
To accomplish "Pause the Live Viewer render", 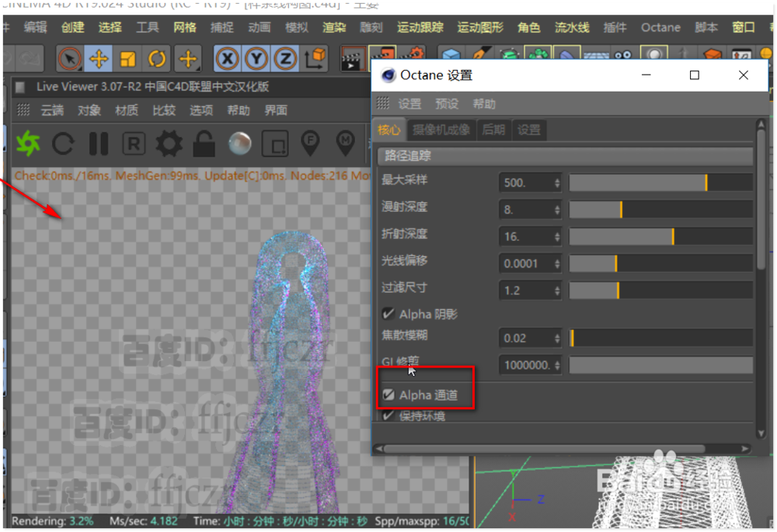I will click(99, 144).
